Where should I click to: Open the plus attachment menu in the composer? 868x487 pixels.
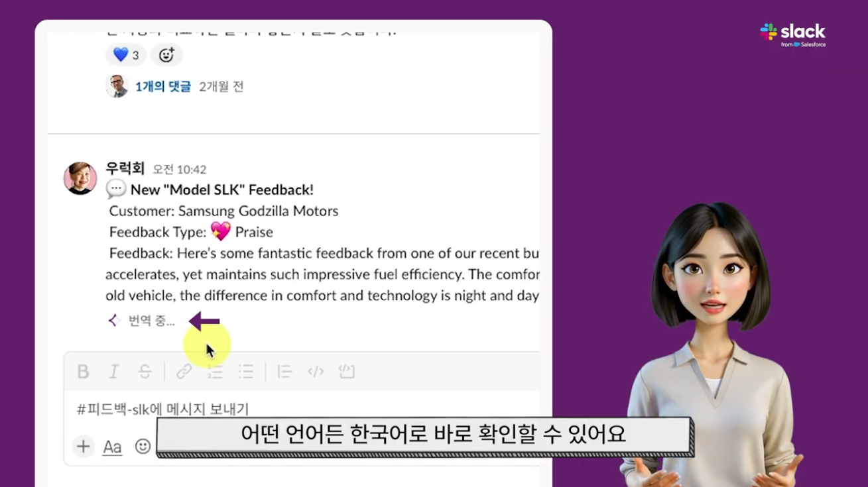pyautogui.click(x=83, y=447)
